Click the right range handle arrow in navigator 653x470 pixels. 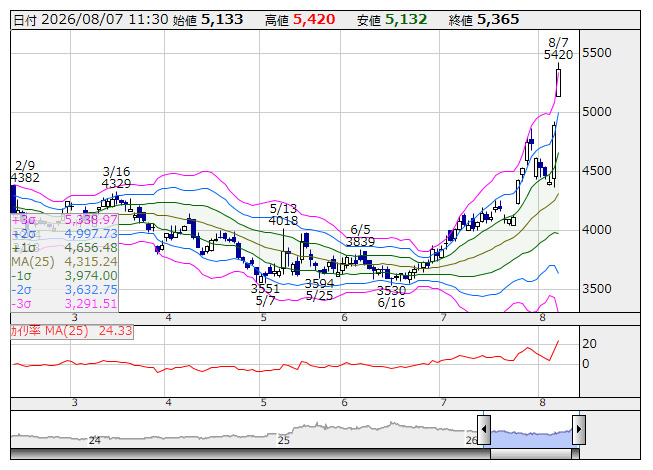coord(579,429)
